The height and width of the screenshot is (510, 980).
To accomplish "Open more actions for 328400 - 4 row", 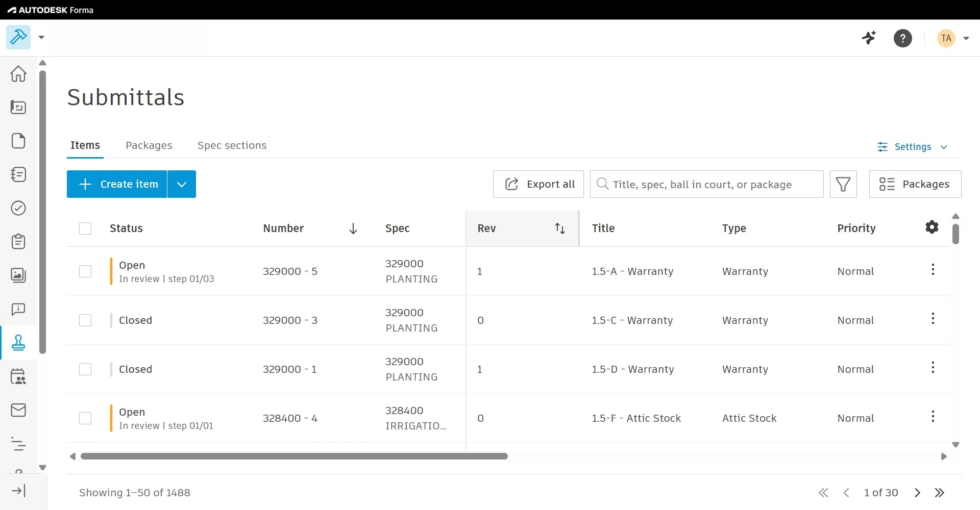I will 933,416.
